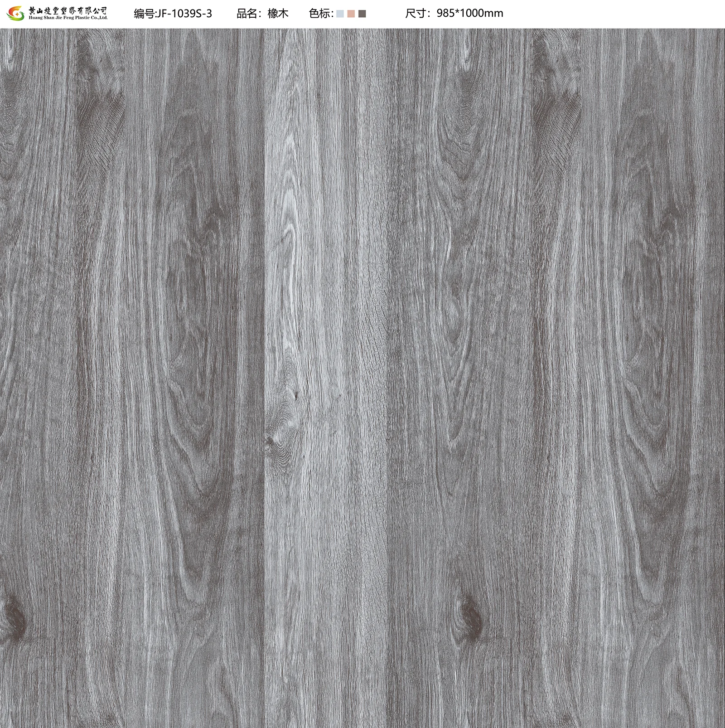Select the product name 橡木
Image resolution: width=725 pixels, height=728 pixels.
[278, 14]
